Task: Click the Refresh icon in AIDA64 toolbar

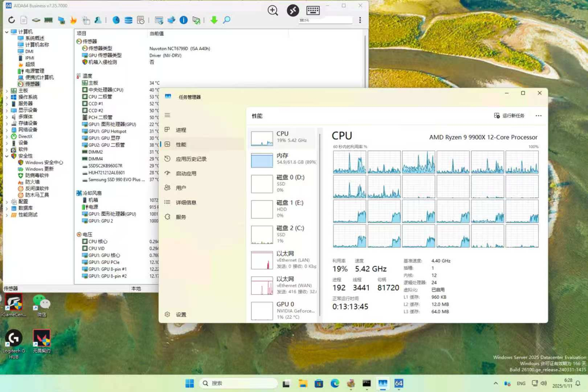Action: [12, 20]
